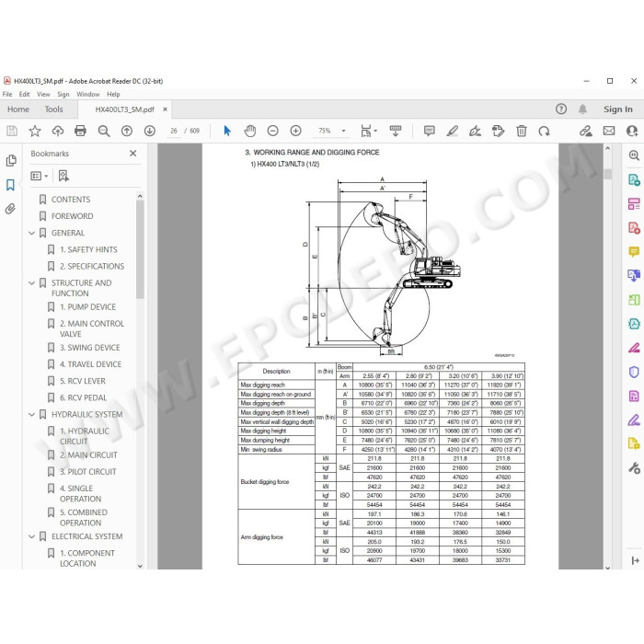Switch to the Home tab
644x644 pixels.
coord(18,109)
